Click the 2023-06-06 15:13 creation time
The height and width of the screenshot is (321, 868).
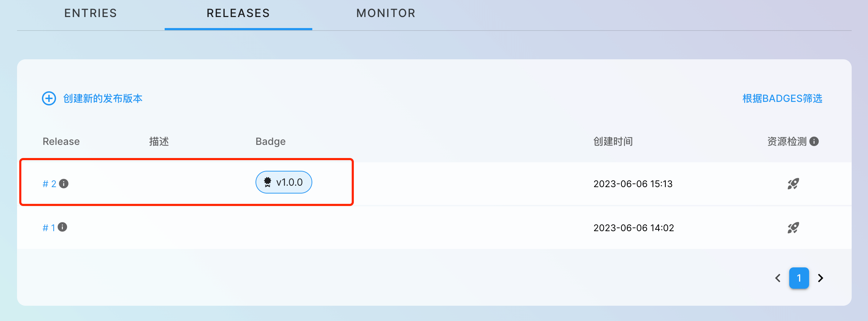pyautogui.click(x=633, y=184)
